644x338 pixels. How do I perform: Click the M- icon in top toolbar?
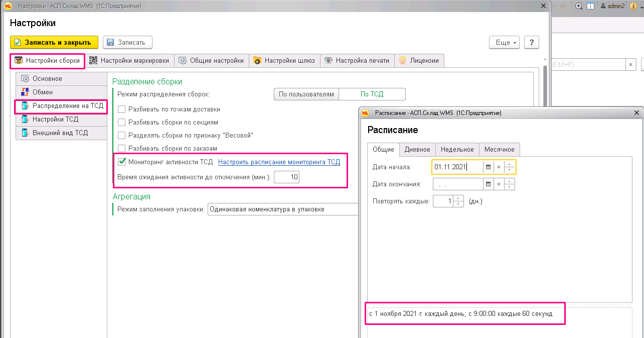tap(565, 6)
